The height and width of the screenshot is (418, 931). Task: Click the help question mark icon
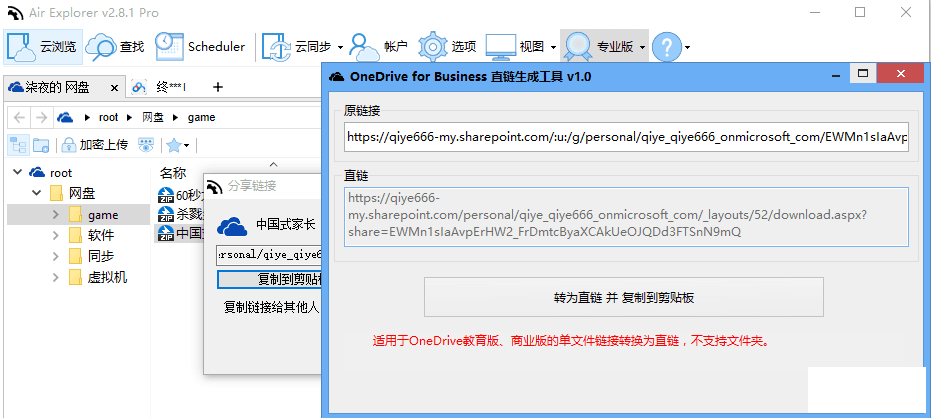point(666,46)
